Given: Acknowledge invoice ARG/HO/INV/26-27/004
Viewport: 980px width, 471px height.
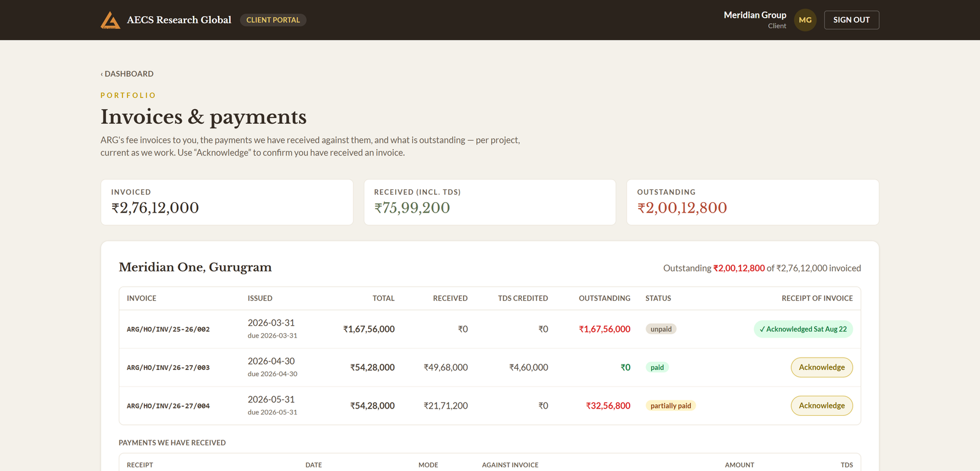Looking at the screenshot, I should point(821,405).
